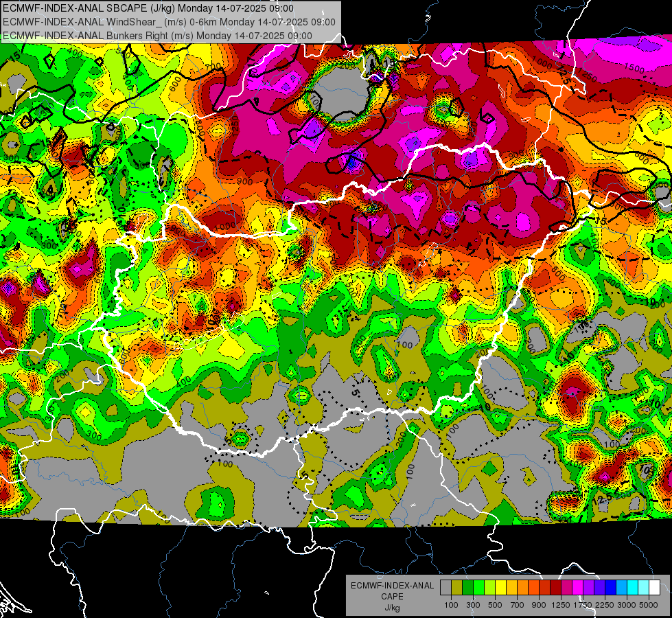Click the legend tick label 100

click(x=451, y=605)
